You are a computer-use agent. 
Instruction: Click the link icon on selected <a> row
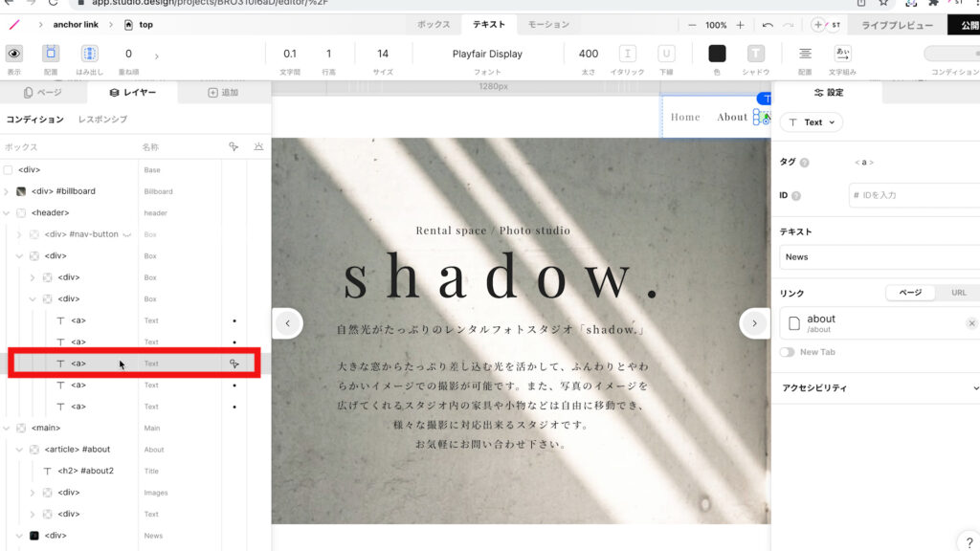tap(234, 364)
